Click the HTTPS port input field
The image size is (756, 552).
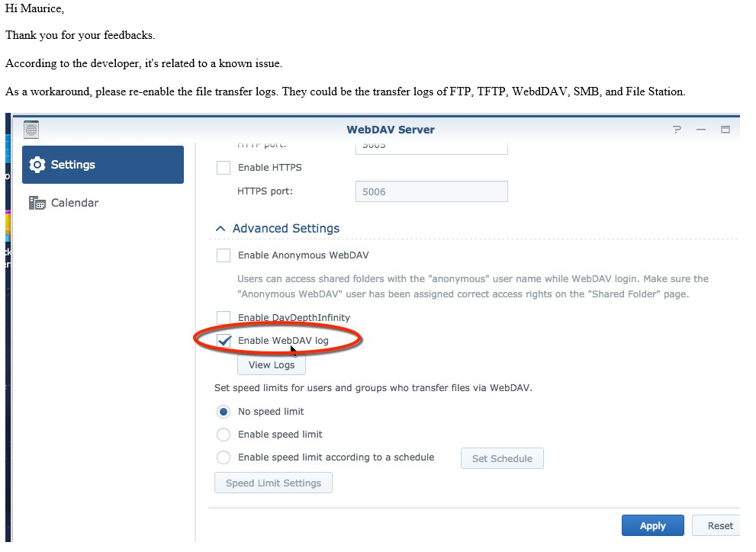[x=431, y=191]
